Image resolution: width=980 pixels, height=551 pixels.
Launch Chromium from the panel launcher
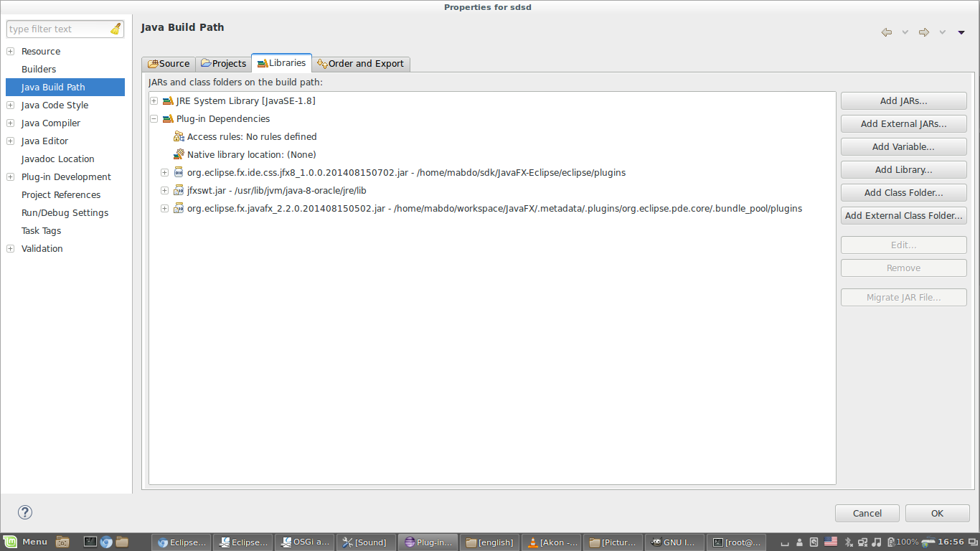(x=106, y=542)
